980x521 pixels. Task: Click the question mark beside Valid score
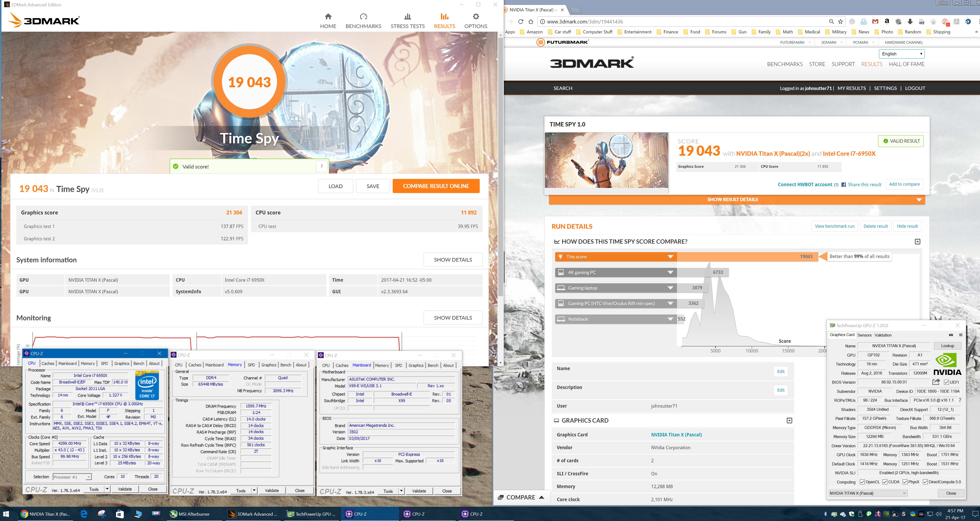click(x=322, y=166)
